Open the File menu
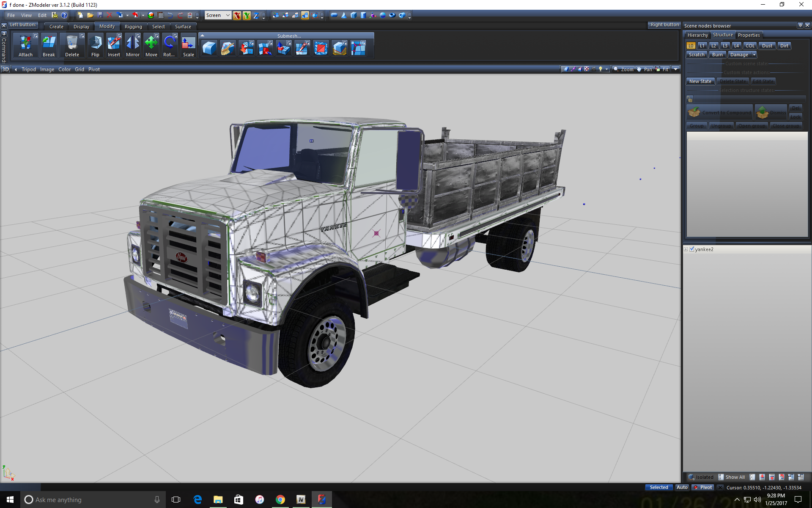The width and height of the screenshot is (812, 508). [x=11, y=15]
